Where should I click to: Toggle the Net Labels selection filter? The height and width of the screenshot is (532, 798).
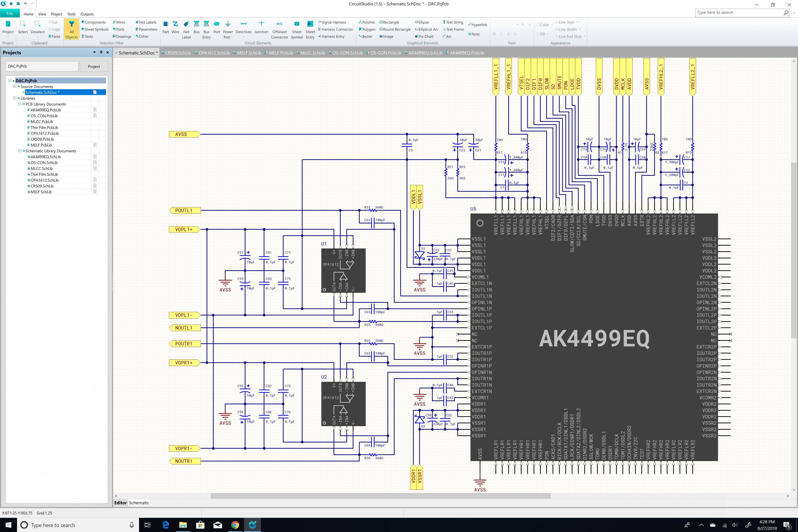tap(146, 22)
